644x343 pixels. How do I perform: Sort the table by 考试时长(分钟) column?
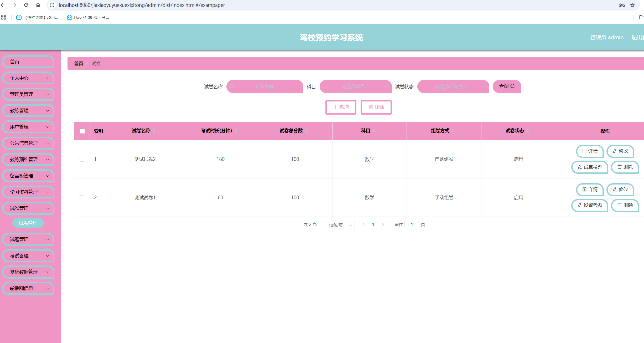[x=236, y=131]
